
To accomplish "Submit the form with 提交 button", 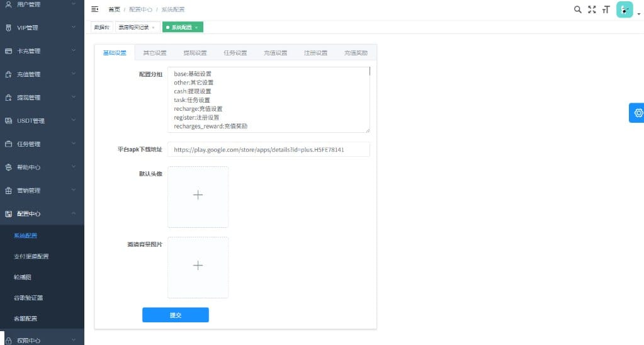I will pyautogui.click(x=176, y=315).
